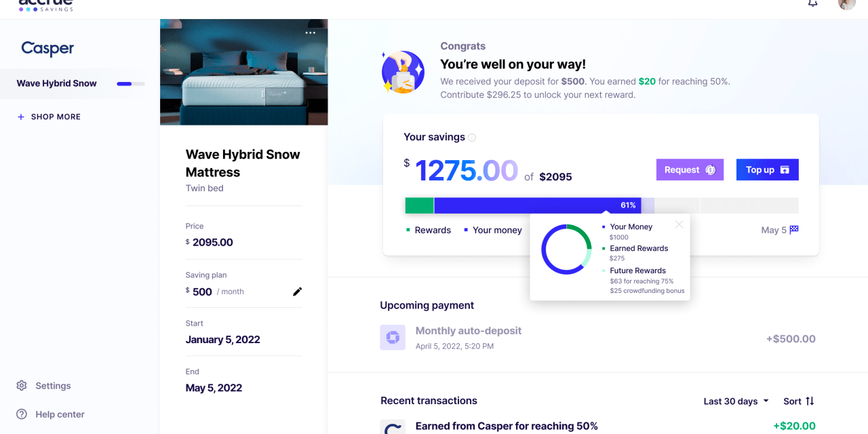The width and height of the screenshot is (868, 434).
Task: Click the Earned from Casper for reaching 50% transaction
Action: point(507,427)
